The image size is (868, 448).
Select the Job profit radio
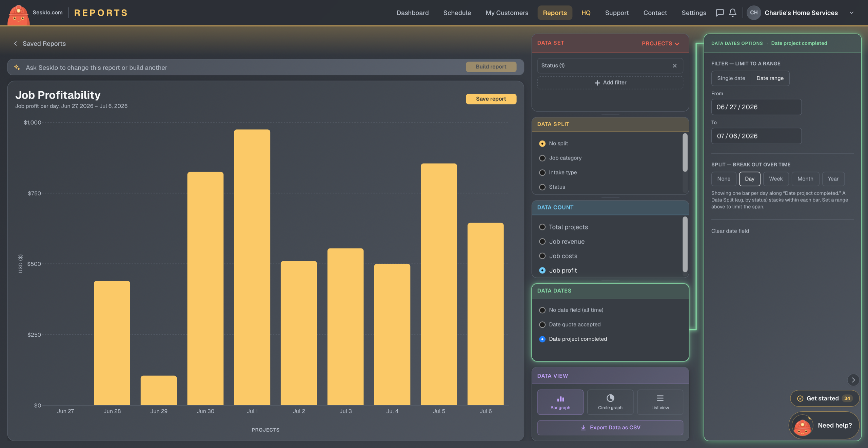pyautogui.click(x=542, y=270)
